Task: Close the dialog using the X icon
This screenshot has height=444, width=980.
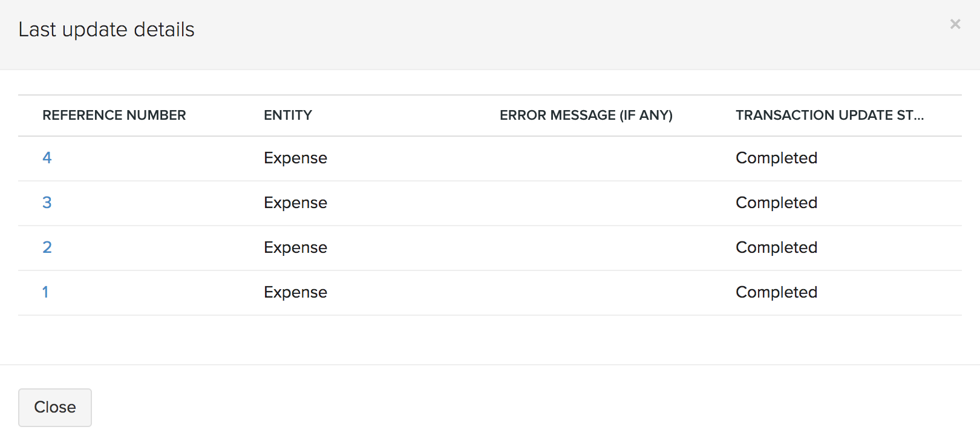Action: point(955,24)
